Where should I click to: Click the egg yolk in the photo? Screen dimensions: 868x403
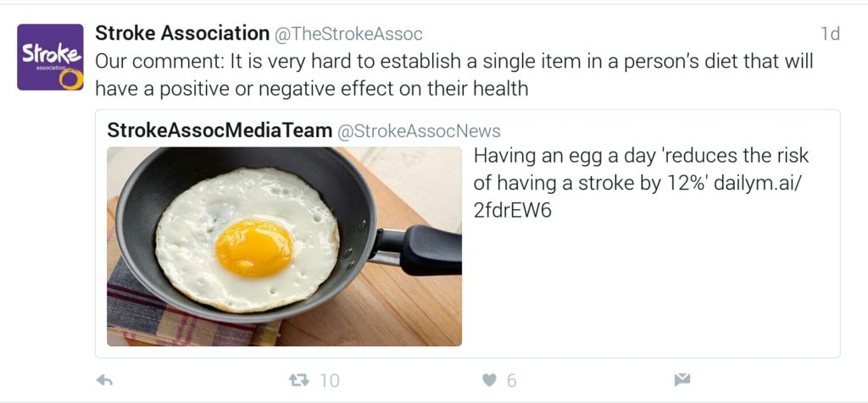(254, 247)
